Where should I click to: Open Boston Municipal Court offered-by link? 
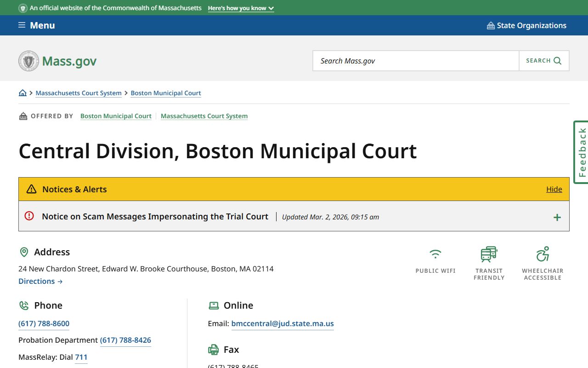[116, 116]
